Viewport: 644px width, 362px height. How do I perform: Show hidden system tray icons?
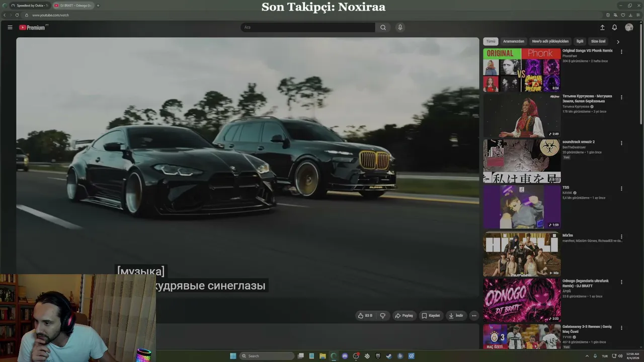point(587,356)
